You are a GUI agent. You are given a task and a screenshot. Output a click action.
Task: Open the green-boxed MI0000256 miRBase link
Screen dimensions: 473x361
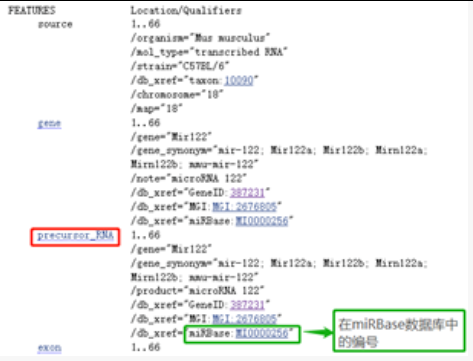pyautogui.click(x=262, y=333)
